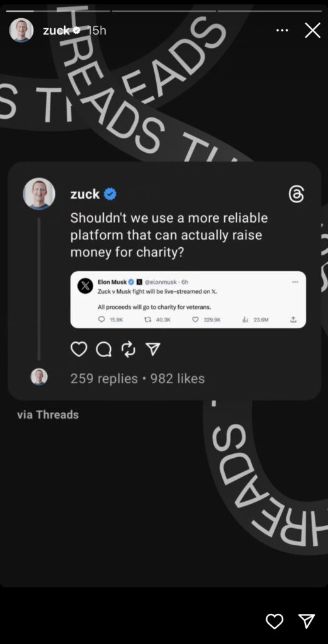Open the embedded Elon Musk tweet card

pos(188,299)
